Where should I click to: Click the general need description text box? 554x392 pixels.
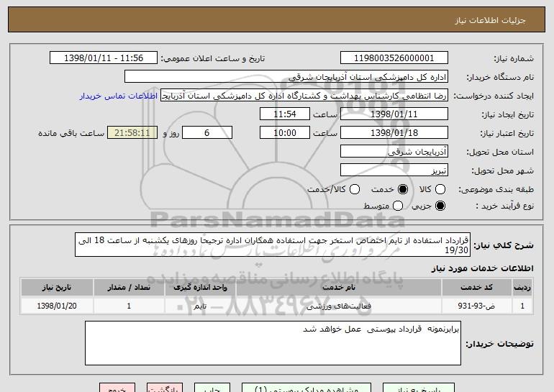273,245
